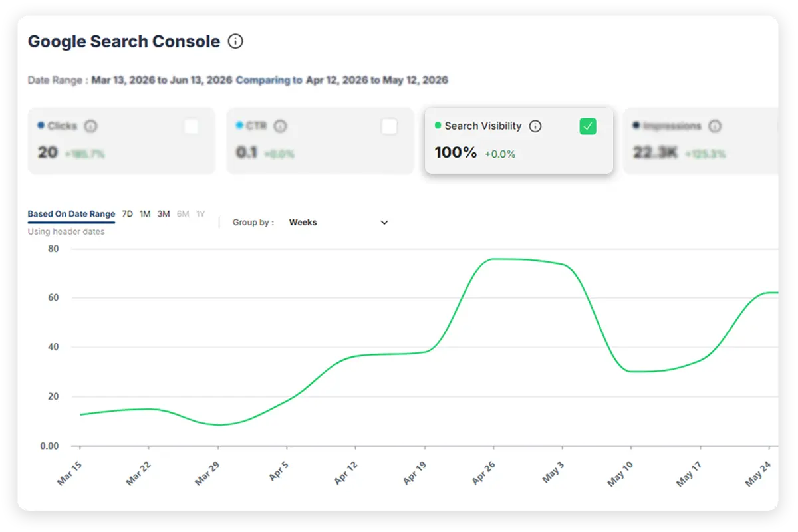Click the Group by label
Viewport: 798px width, 532px height.
coord(253,223)
